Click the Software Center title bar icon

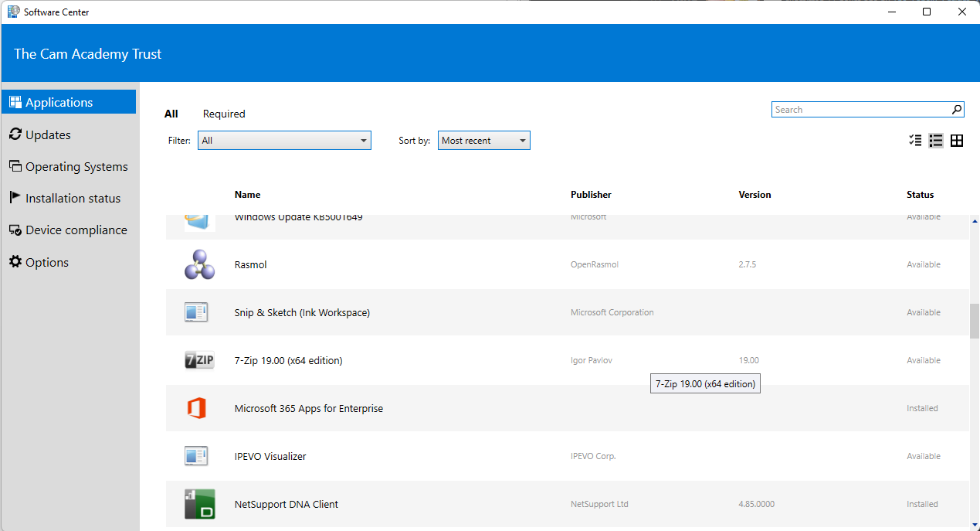[x=13, y=12]
